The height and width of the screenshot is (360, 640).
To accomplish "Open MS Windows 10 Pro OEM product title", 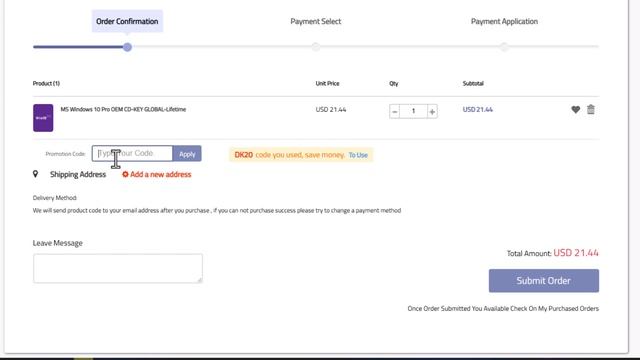I will coord(123,109).
